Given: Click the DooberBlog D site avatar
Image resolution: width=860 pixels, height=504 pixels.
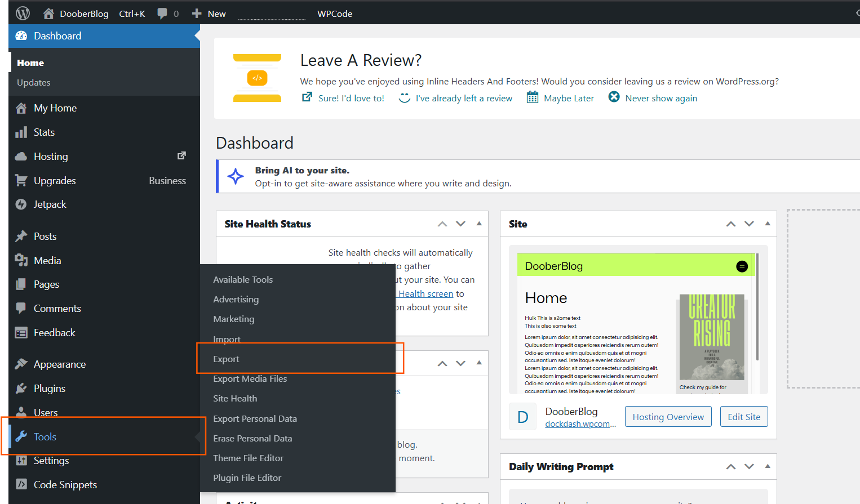Looking at the screenshot, I should 523,417.
